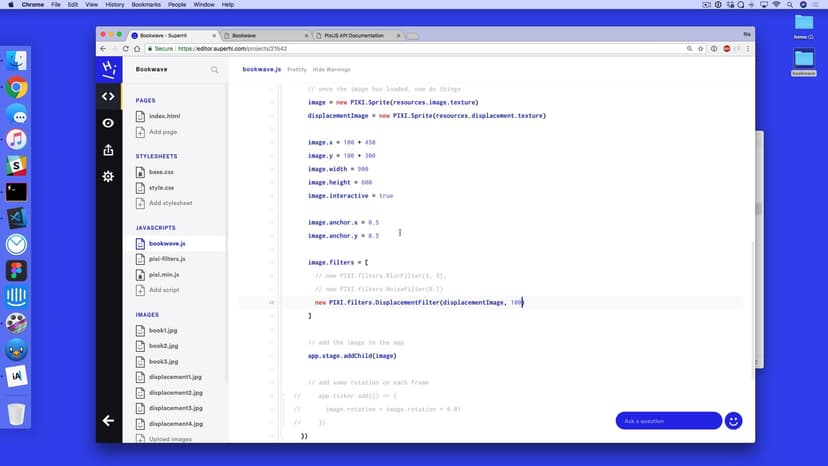Click the smiley face chat icon

[733, 421]
